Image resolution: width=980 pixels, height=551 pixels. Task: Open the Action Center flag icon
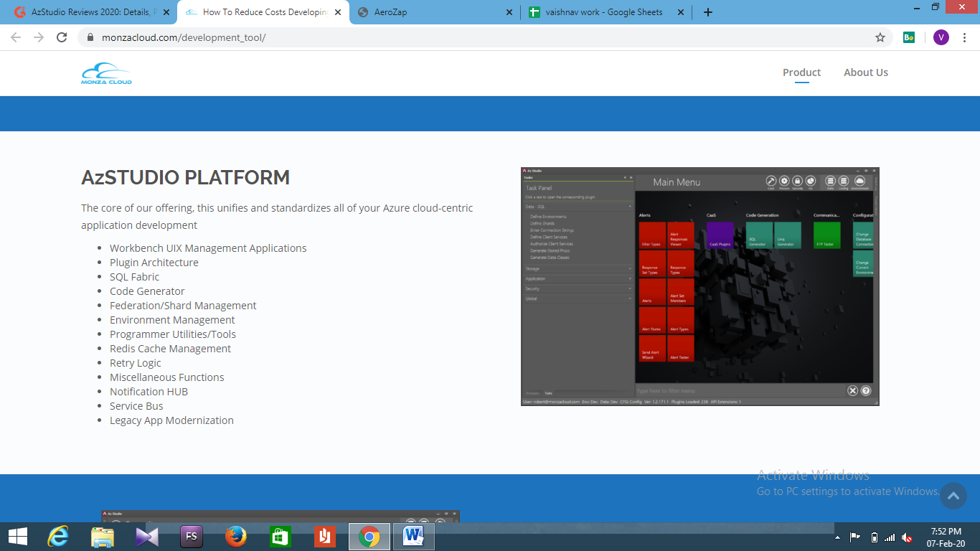point(855,537)
